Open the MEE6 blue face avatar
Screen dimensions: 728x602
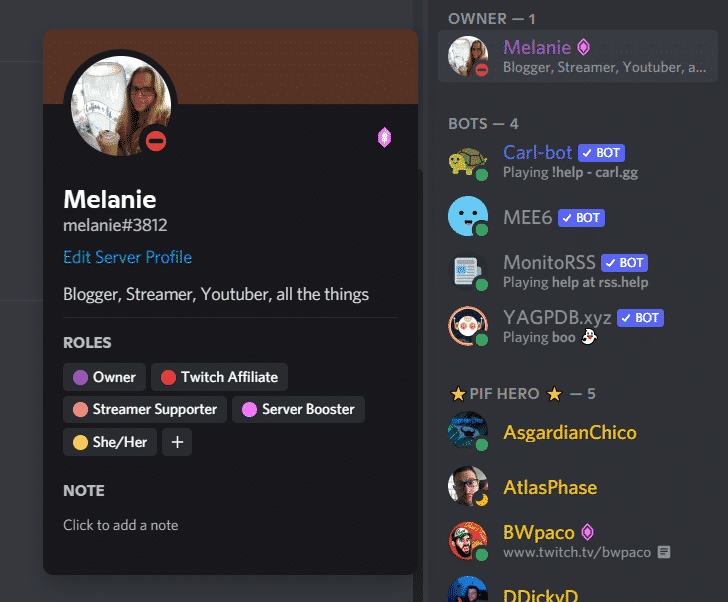pos(468,216)
